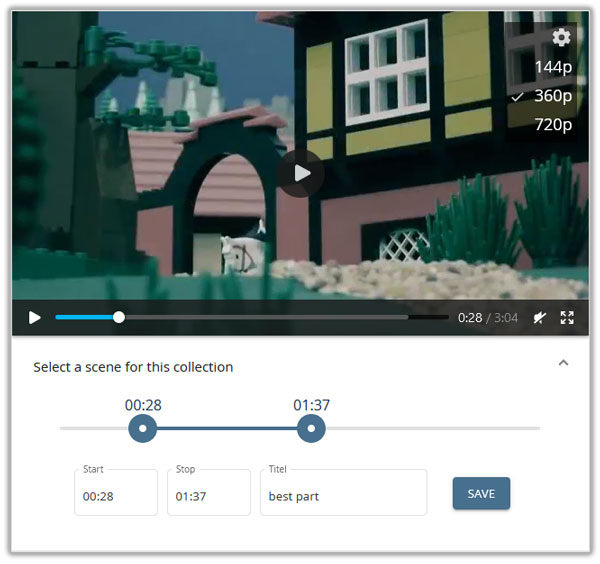Open the video quality settings gear

561,37
